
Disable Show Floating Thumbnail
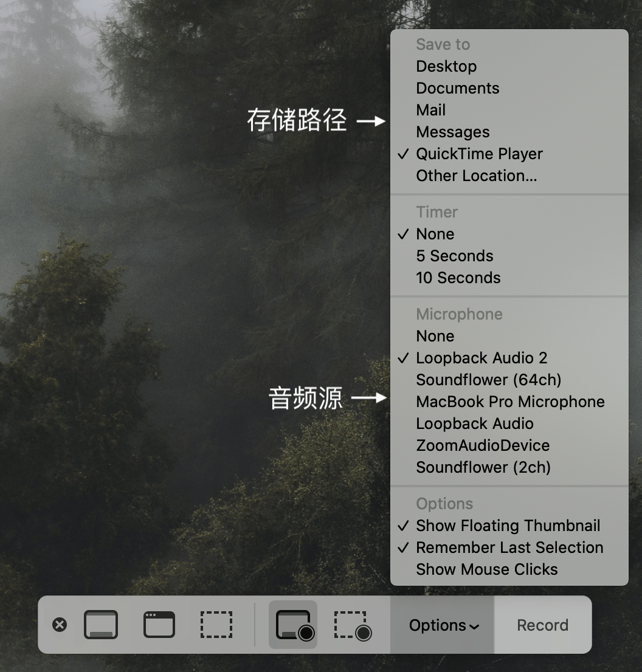click(508, 526)
